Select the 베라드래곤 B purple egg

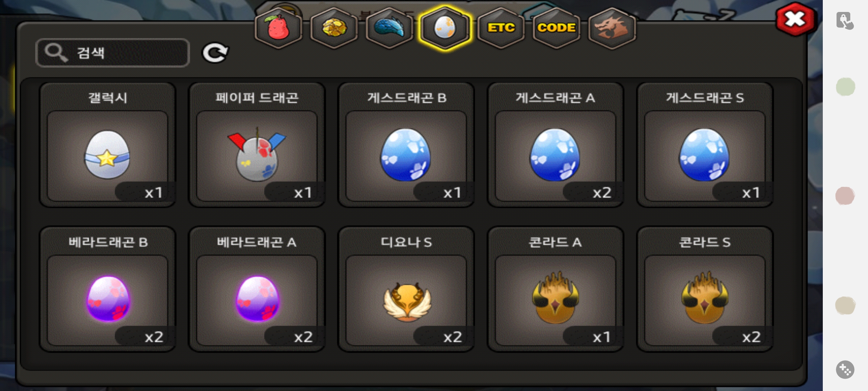[107, 289]
